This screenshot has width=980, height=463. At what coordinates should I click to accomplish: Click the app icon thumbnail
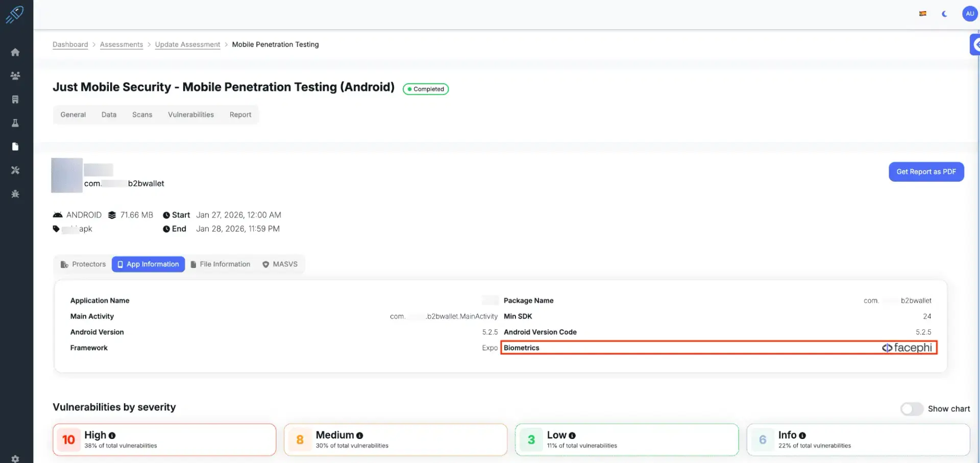coord(67,176)
